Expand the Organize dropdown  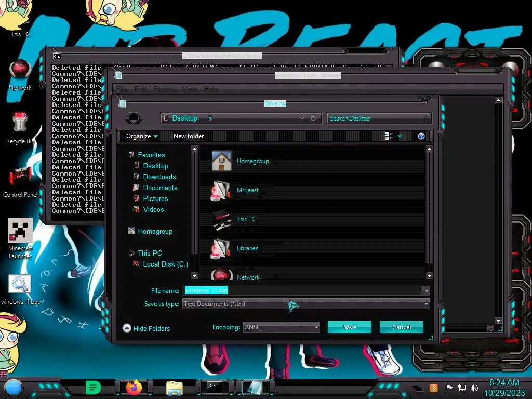(x=142, y=136)
